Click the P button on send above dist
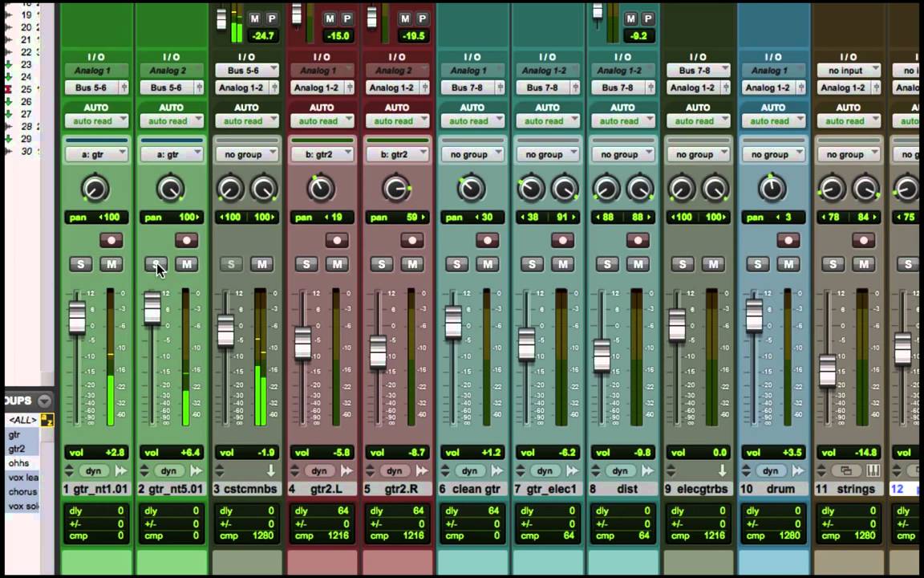 click(x=648, y=19)
